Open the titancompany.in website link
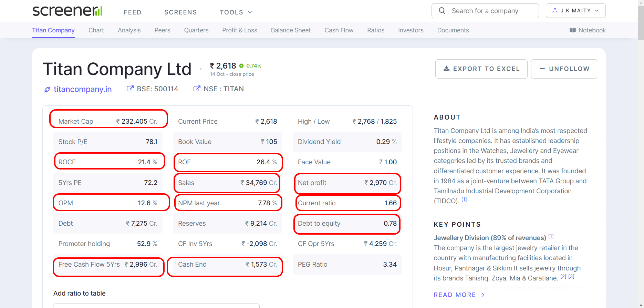Screen dimensions: 644x308 (x=83, y=89)
